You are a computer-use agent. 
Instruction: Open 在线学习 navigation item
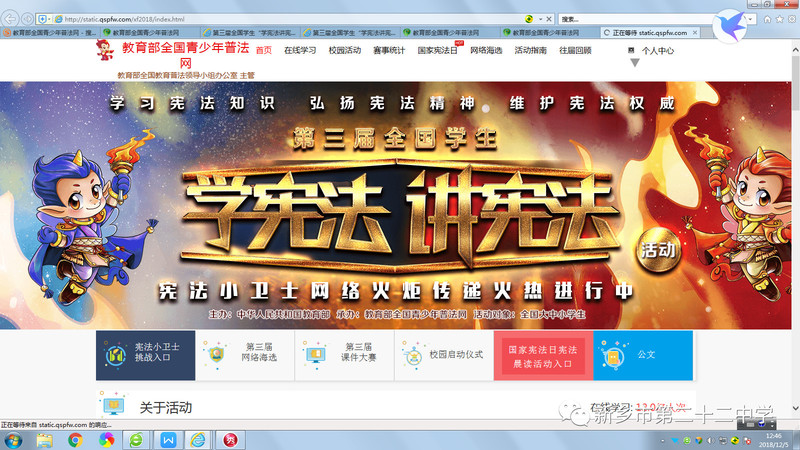pyautogui.click(x=300, y=50)
